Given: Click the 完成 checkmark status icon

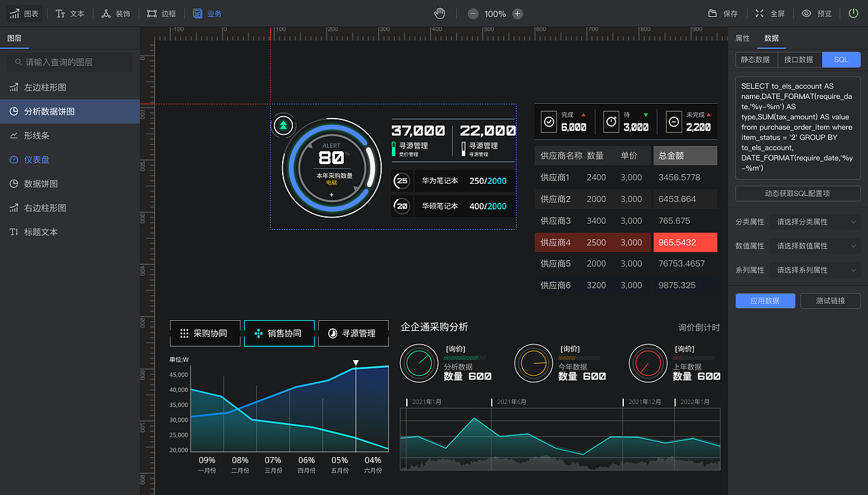Looking at the screenshot, I should pyautogui.click(x=549, y=121).
